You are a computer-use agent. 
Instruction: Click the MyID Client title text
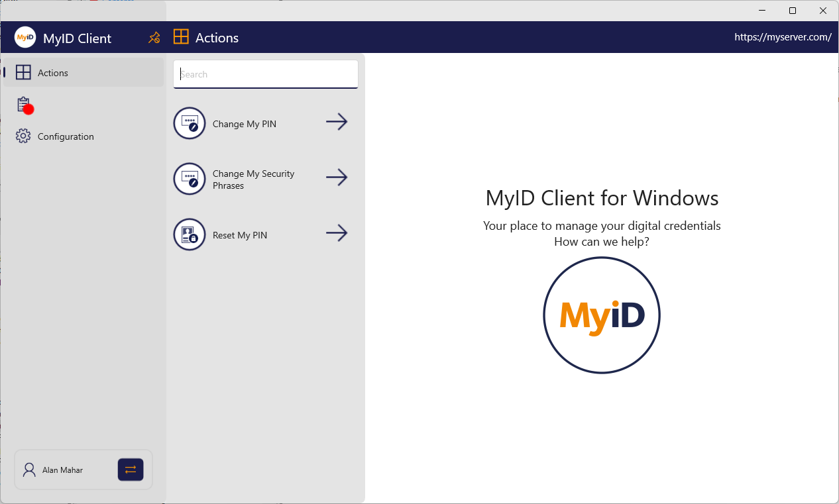[x=78, y=38]
